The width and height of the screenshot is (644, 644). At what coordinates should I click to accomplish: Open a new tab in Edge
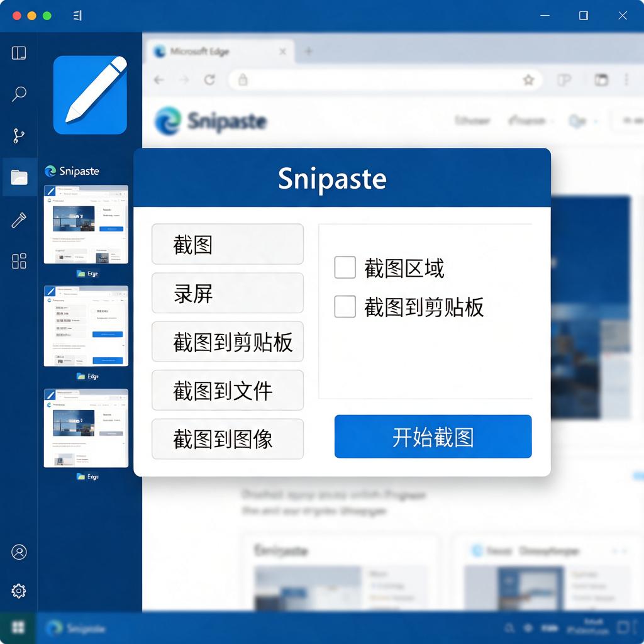coord(309,52)
